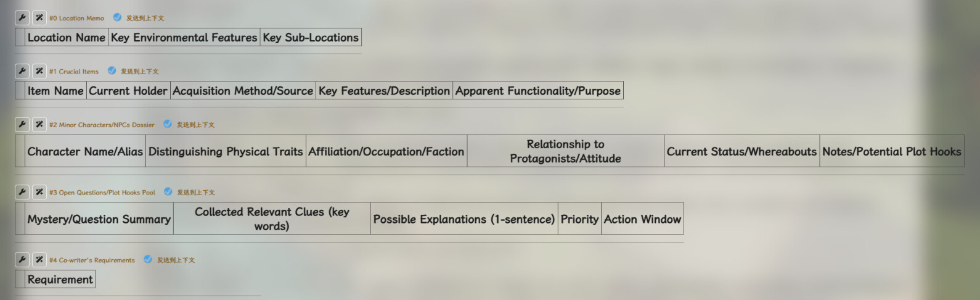
Task: Toggle the blue checkmark for Minor Characters/NPCs Dossier
Action: pyautogui.click(x=168, y=124)
